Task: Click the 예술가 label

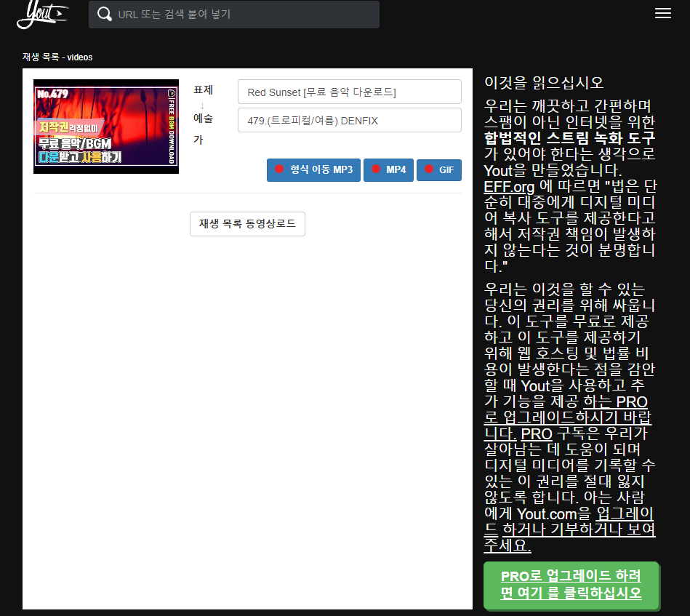Action: point(203,129)
